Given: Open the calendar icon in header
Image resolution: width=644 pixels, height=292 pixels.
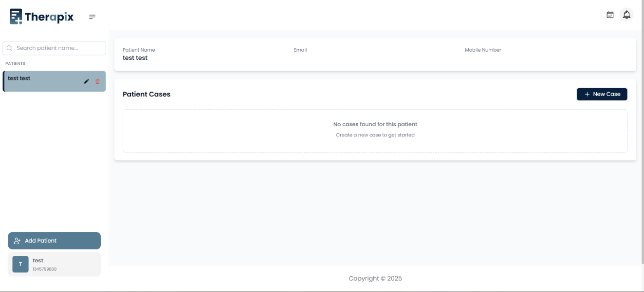Looking at the screenshot, I should tap(610, 15).
